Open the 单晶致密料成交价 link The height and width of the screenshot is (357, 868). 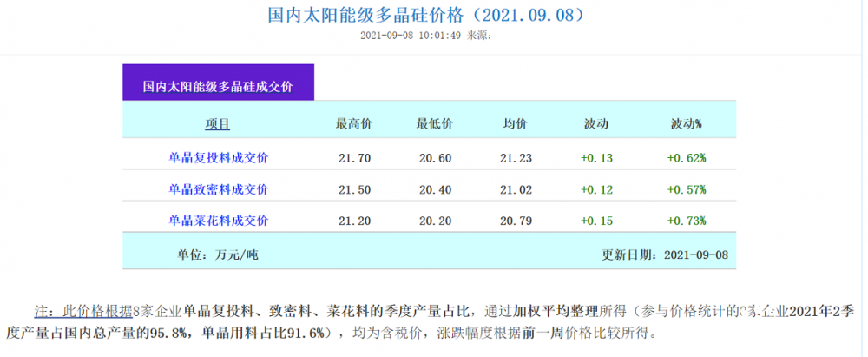218,189
